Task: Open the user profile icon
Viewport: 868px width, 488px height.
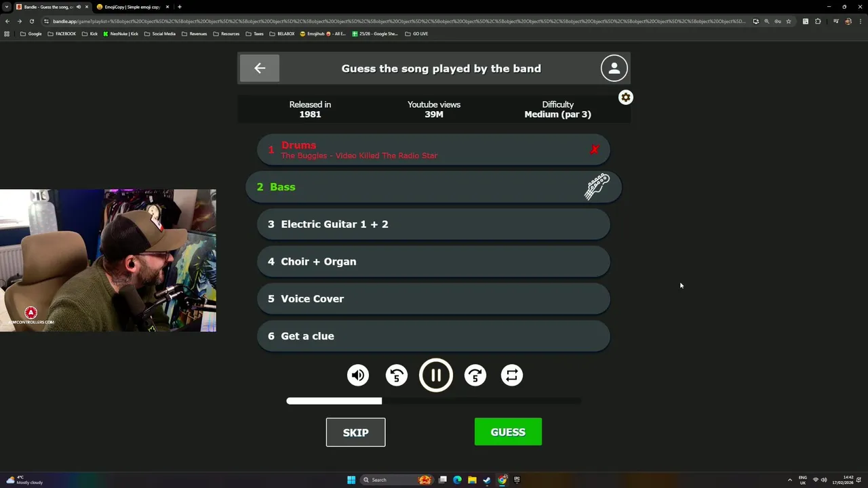Action: [614, 68]
